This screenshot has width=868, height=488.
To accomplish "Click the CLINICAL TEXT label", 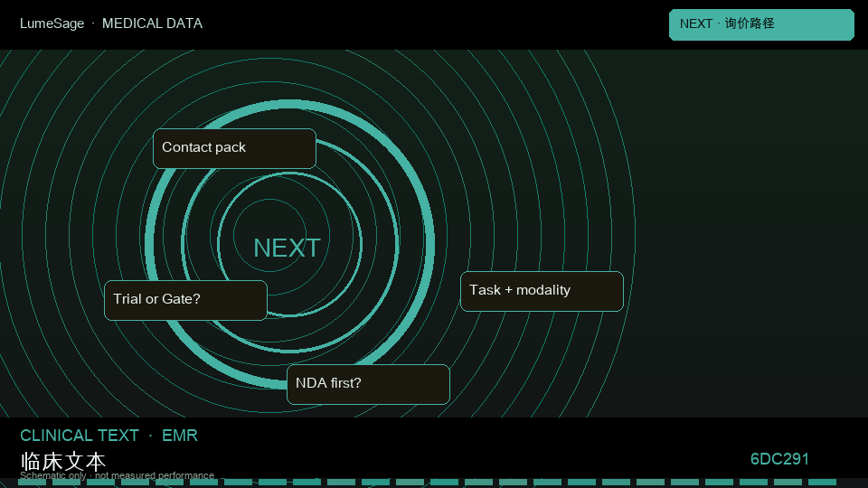I will 80,436.
